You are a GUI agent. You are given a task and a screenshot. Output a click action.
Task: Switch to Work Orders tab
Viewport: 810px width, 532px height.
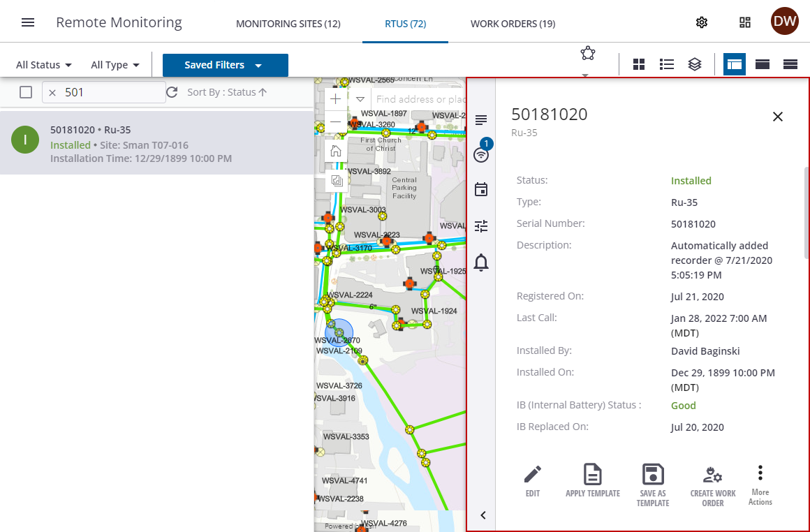point(513,24)
